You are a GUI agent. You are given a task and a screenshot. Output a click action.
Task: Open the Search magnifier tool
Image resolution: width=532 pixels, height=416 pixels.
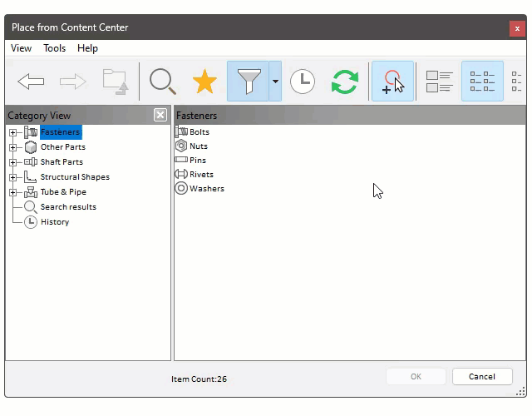pos(163,82)
